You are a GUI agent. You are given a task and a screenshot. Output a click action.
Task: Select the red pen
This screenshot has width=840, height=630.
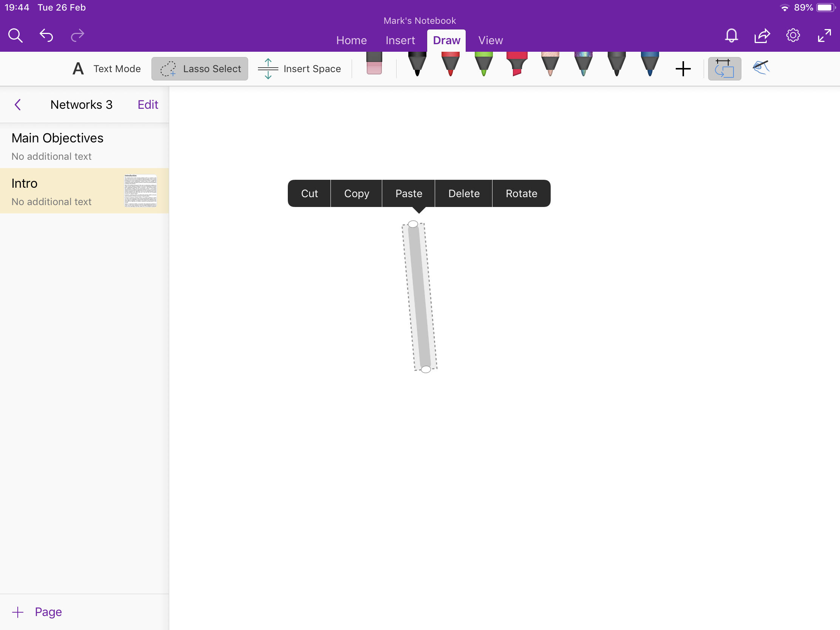pos(450,64)
